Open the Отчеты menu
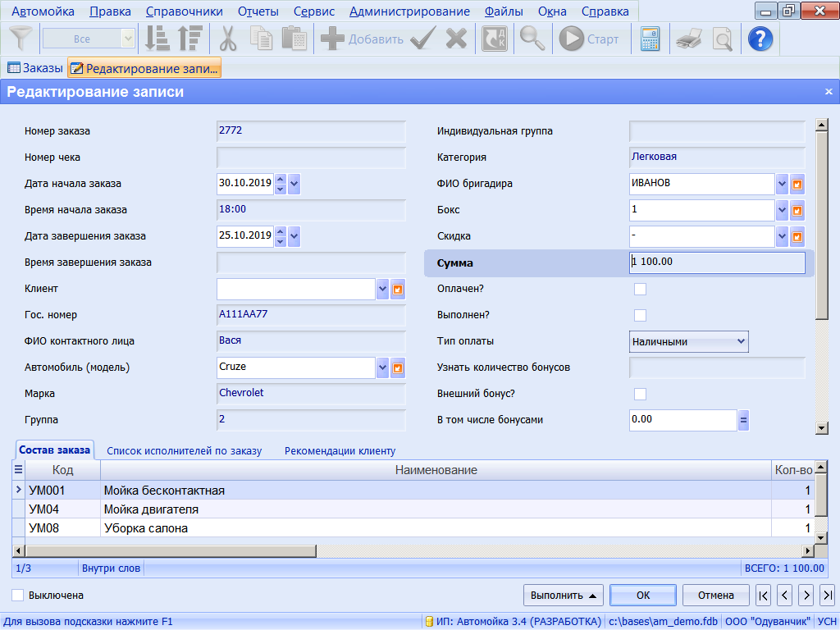The image size is (840, 630). pos(258,11)
